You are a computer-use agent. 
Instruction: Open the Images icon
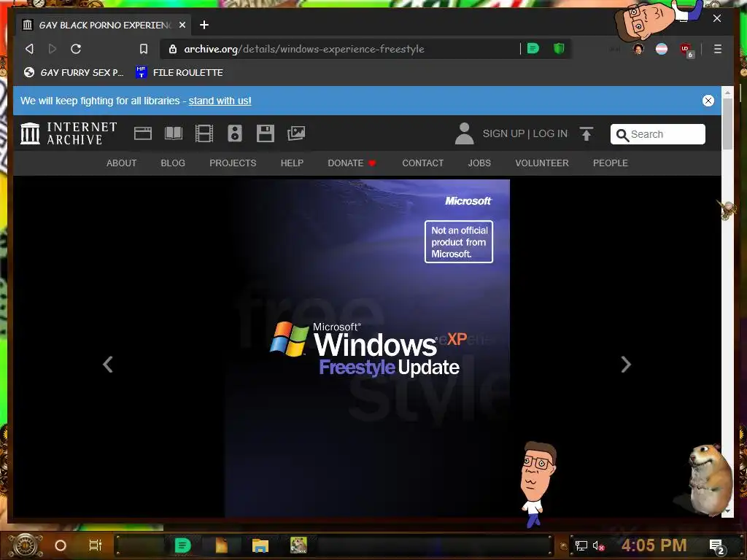tap(296, 133)
